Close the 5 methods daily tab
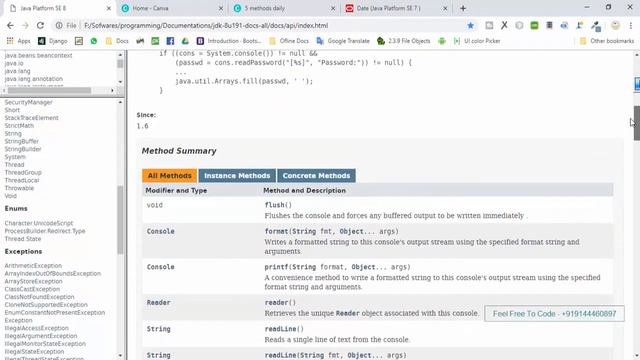The width and height of the screenshot is (640, 360). pyautogui.click(x=333, y=8)
